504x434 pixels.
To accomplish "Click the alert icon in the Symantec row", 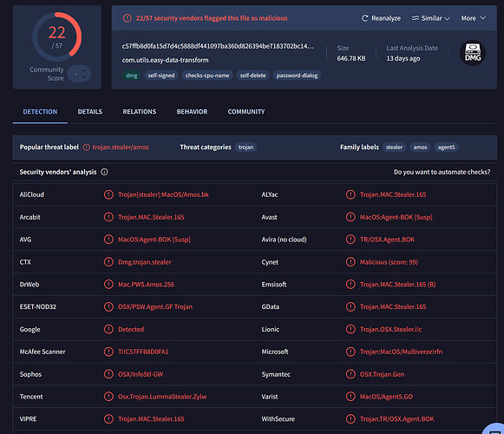I will [350, 374].
